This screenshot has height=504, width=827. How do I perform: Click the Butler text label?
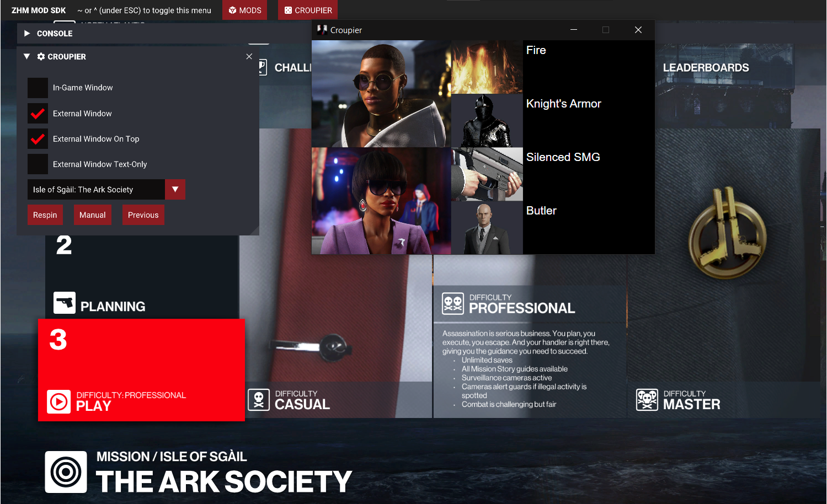[x=541, y=211]
